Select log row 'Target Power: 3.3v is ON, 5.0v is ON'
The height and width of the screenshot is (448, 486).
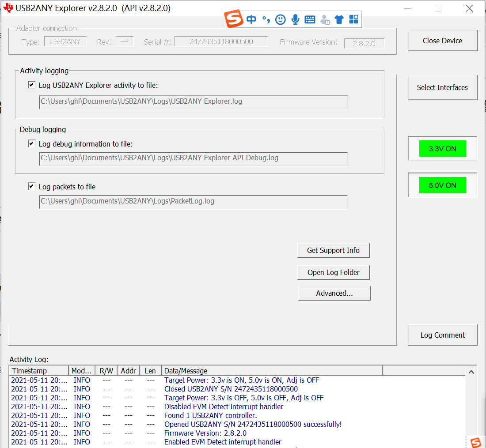click(237, 380)
